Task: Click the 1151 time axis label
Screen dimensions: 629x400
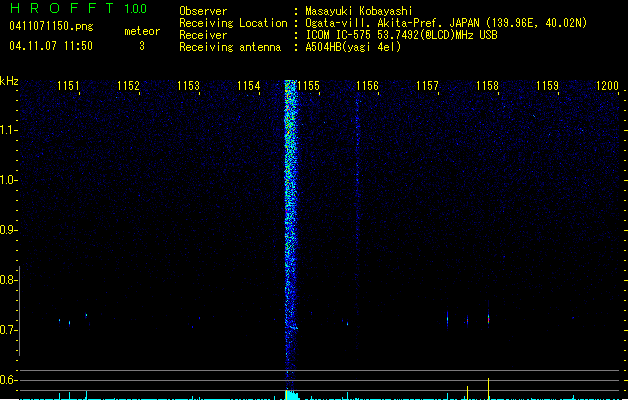Action: pyautogui.click(x=68, y=86)
